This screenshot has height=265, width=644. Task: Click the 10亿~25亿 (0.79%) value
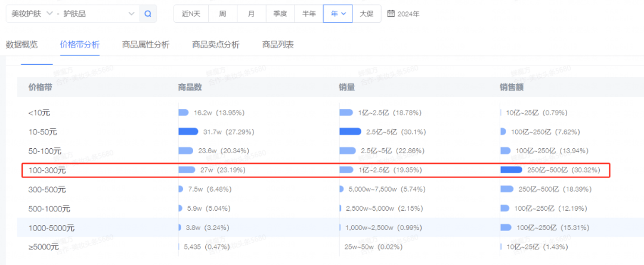537,113
